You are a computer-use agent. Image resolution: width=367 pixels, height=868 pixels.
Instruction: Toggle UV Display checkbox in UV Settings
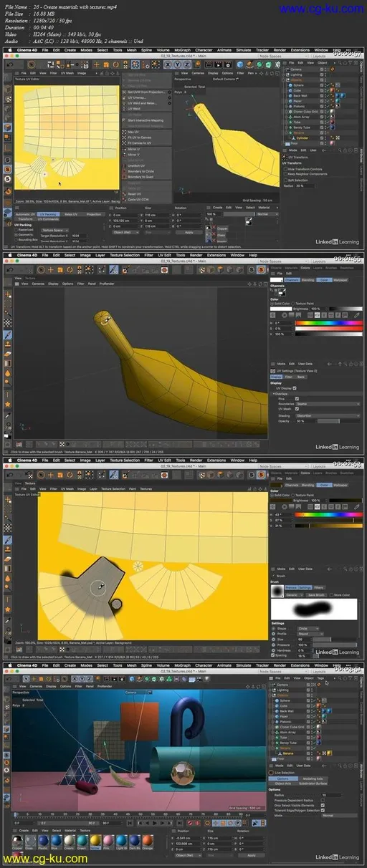(295, 388)
